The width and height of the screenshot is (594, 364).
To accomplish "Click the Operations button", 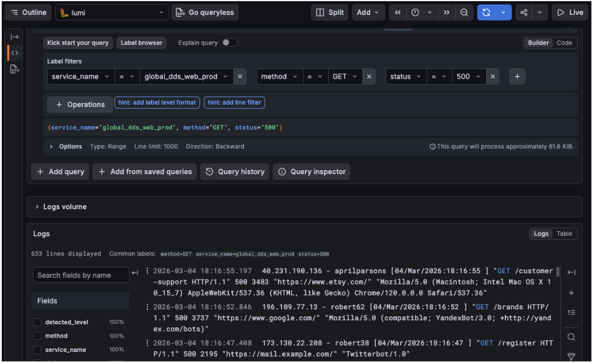I will [x=80, y=105].
